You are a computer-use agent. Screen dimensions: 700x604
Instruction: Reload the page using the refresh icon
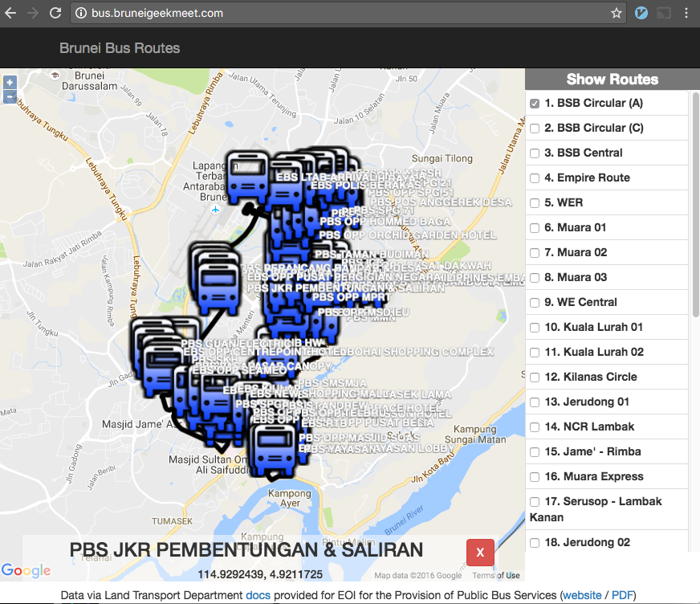point(55,13)
